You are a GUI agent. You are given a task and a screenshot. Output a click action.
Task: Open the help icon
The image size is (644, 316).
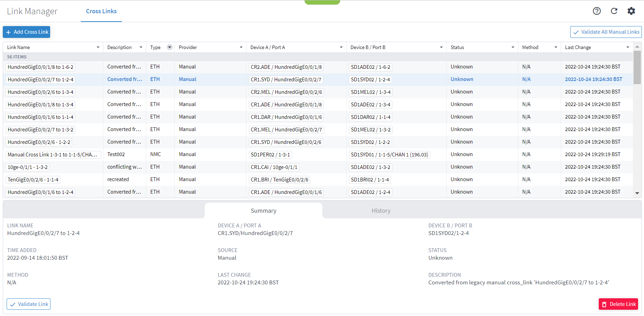click(x=597, y=11)
